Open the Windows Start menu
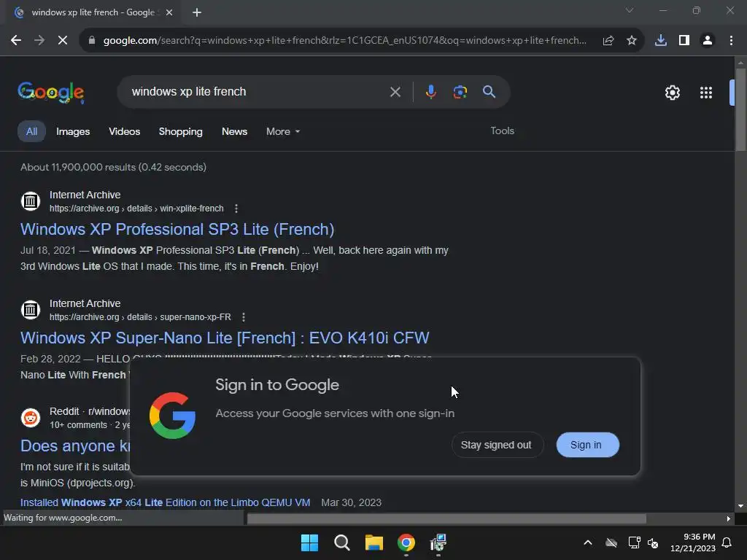 pos(309,542)
